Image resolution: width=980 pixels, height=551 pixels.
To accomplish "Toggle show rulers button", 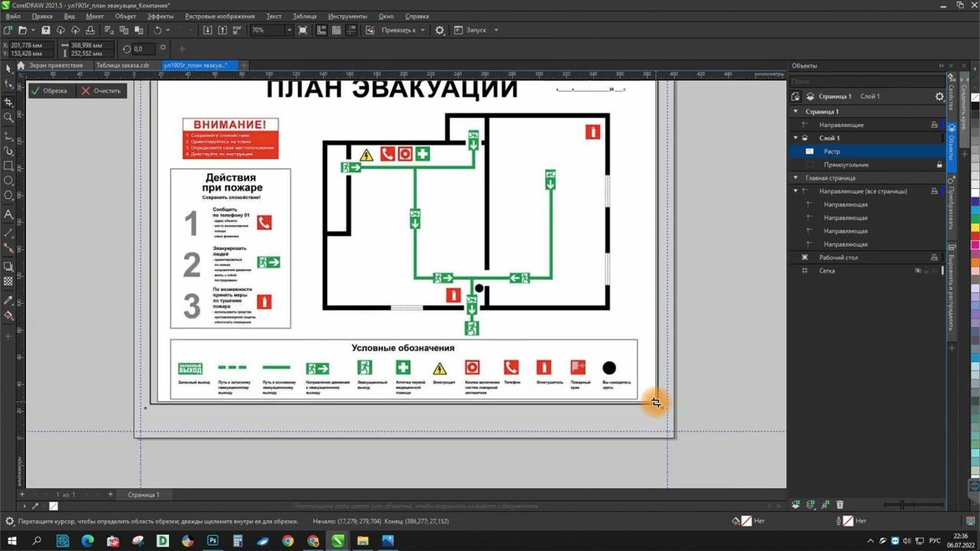I will tap(320, 30).
